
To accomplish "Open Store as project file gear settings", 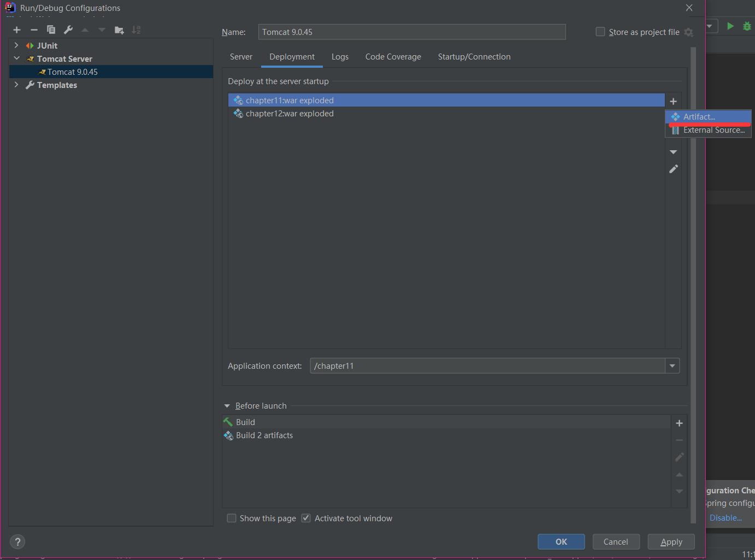I will (688, 33).
